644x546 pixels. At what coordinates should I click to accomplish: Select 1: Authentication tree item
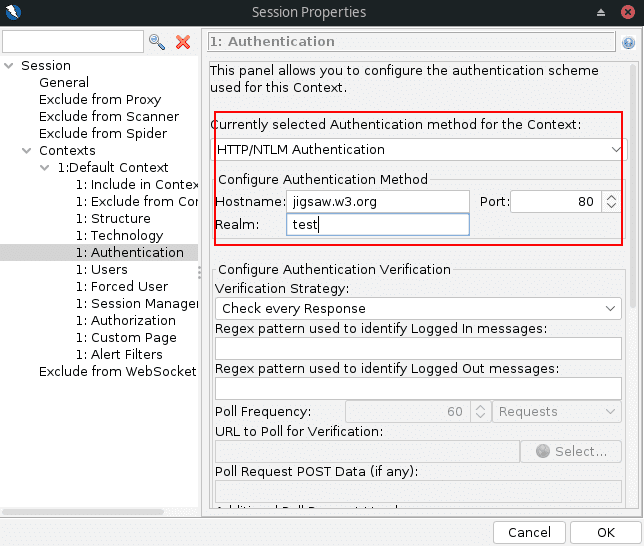tap(130, 252)
